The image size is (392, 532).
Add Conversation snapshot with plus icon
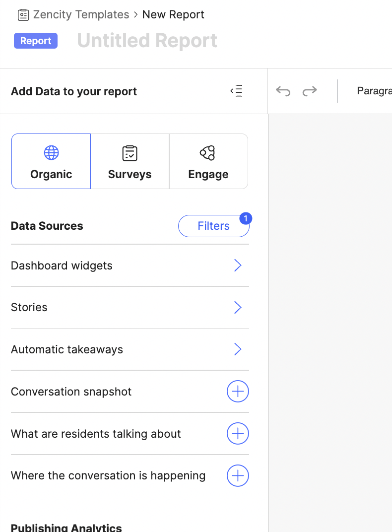238,392
